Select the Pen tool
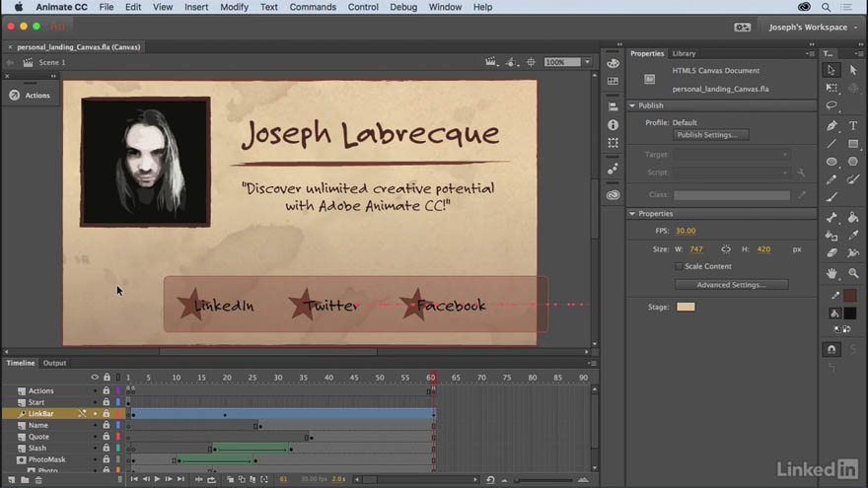868x488 pixels. click(832, 125)
